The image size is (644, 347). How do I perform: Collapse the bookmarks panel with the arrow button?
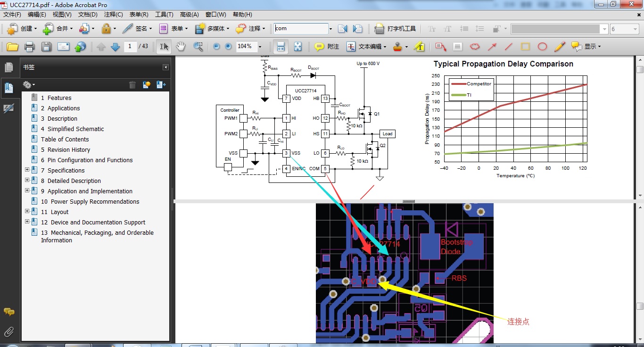tap(165, 67)
